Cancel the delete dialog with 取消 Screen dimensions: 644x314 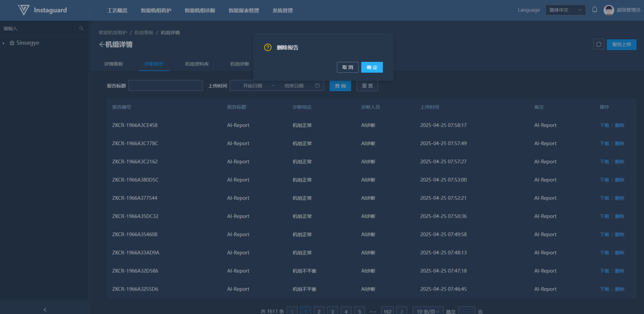point(347,67)
